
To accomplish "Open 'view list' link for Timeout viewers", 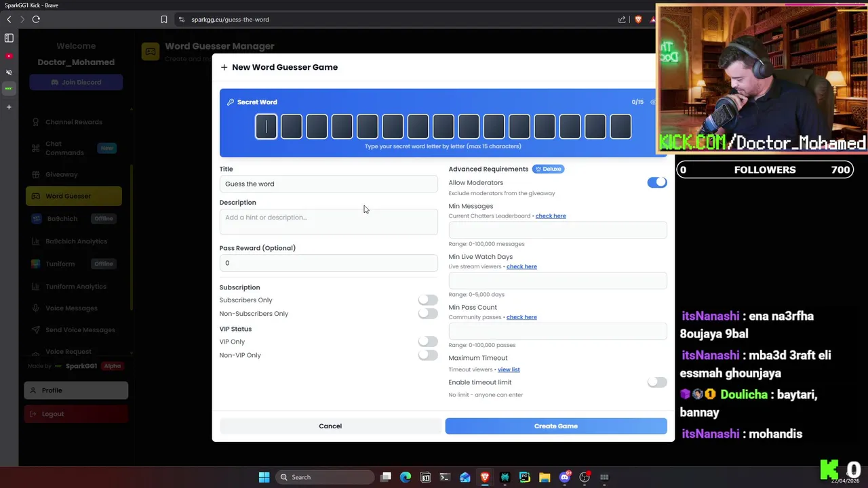I will point(509,369).
